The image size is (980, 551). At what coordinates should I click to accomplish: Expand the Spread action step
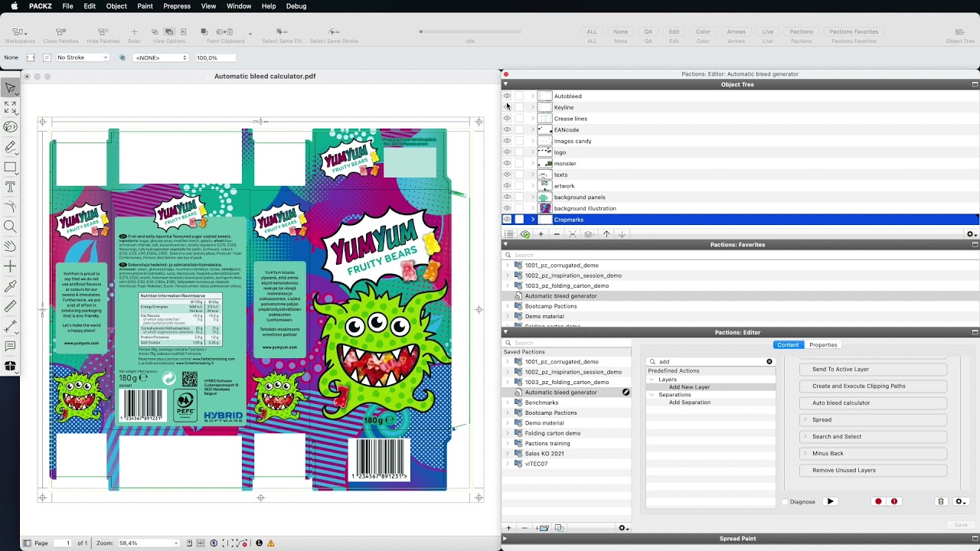805,420
